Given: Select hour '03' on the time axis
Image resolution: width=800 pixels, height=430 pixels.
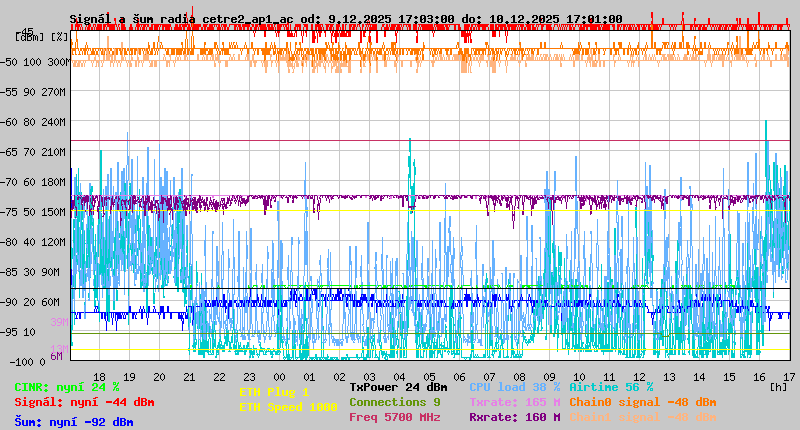Looking at the screenshot, I should pyautogui.click(x=369, y=377).
